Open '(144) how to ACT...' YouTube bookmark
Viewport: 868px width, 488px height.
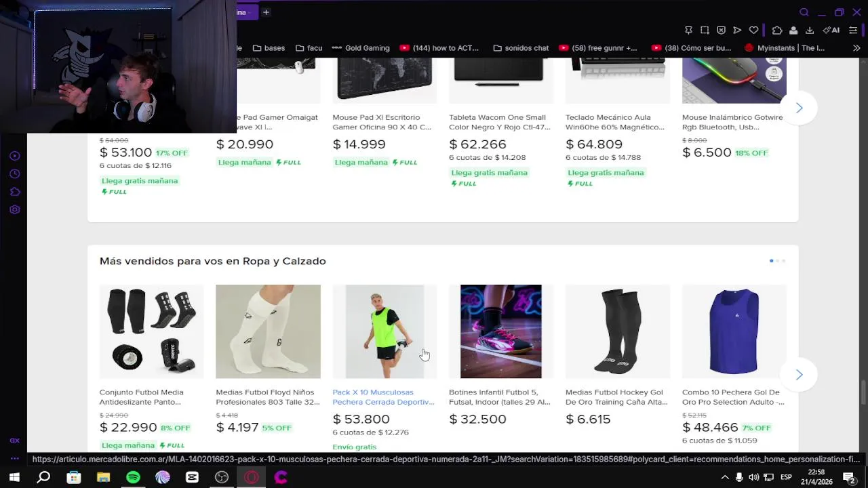coord(439,48)
